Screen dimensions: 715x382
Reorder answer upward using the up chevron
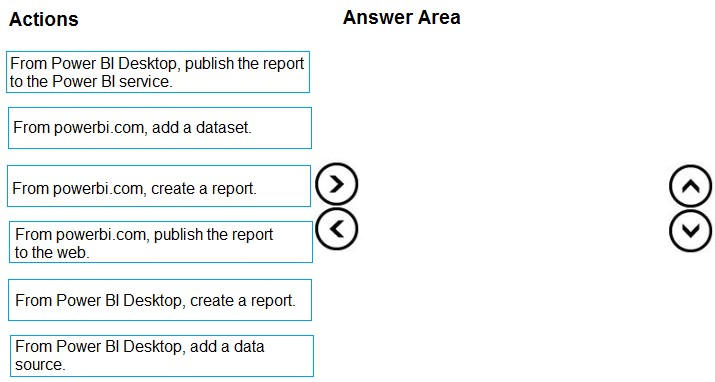pyautogui.click(x=690, y=186)
